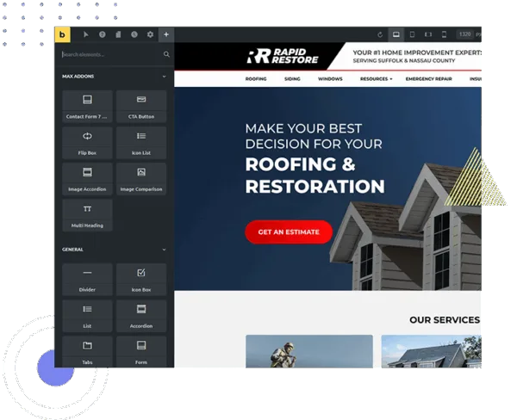The height and width of the screenshot is (420, 517).
Task: Open the SIDING nav menu item
Action: [292, 79]
